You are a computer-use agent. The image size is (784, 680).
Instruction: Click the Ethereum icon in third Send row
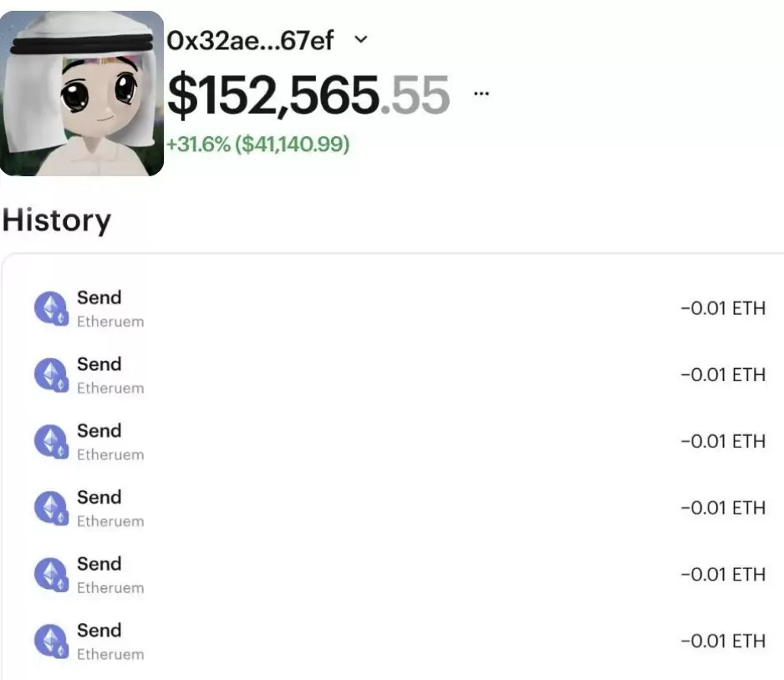pos(51,441)
